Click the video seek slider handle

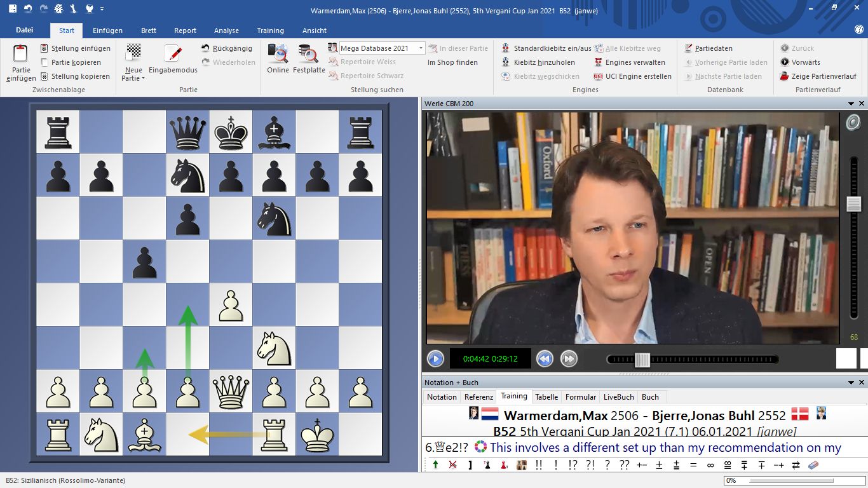point(642,360)
